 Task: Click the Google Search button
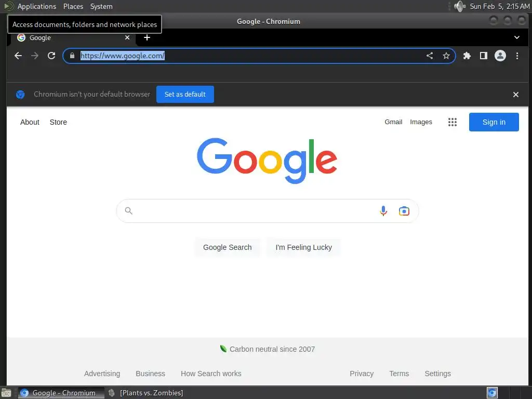pos(228,247)
